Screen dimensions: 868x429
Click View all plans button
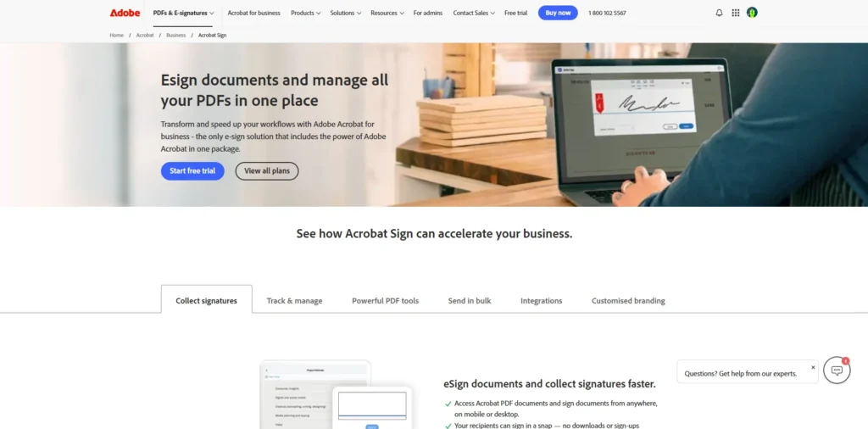tap(267, 171)
